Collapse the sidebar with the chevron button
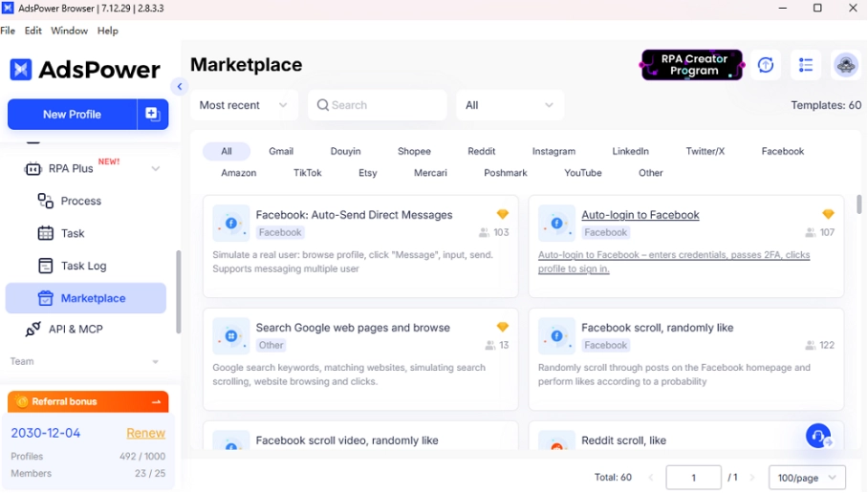Viewport: 868px width, 493px height. coord(180,86)
